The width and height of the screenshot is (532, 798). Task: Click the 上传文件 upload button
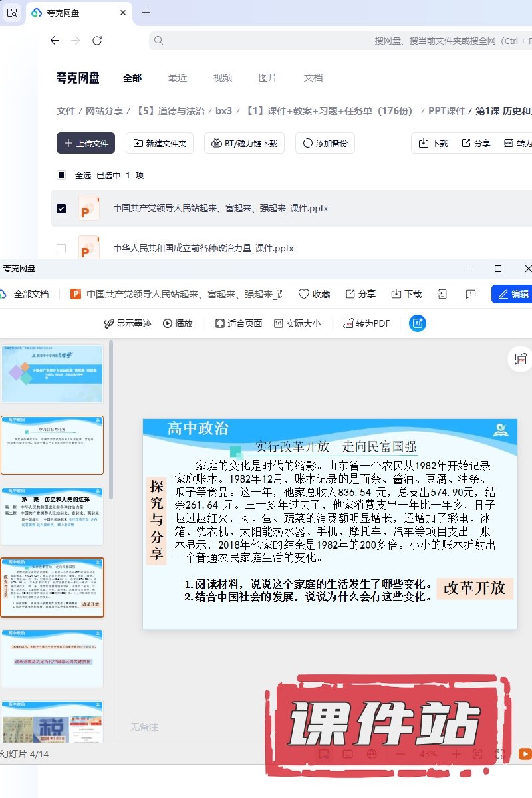86,143
